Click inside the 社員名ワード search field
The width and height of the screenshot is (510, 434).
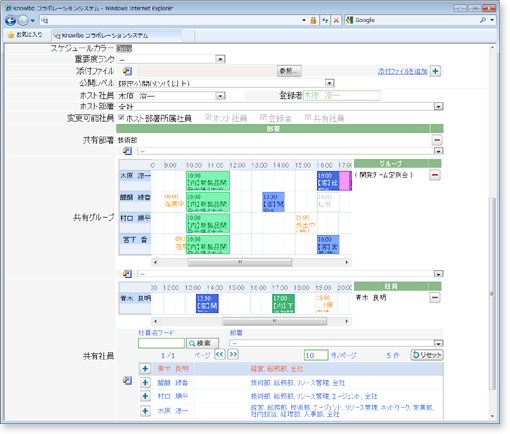tap(161, 343)
